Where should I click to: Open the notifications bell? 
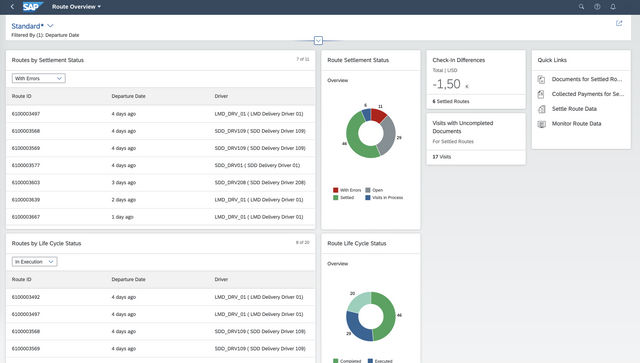pyautogui.click(x=613, y=7)
